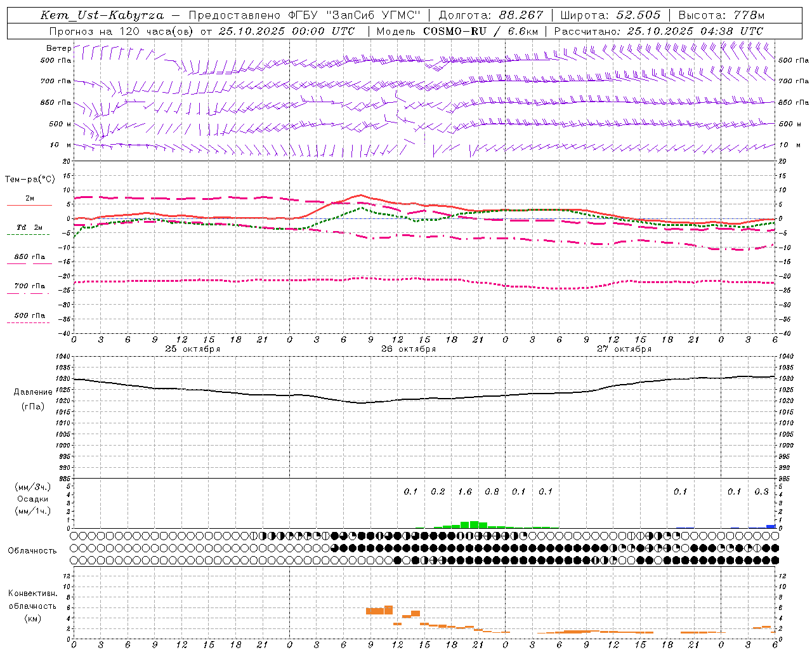Click the (гПа) unit under Давление
Image resolution: width=812 pixels, height=650 pixels.
[x=33, y=406]
